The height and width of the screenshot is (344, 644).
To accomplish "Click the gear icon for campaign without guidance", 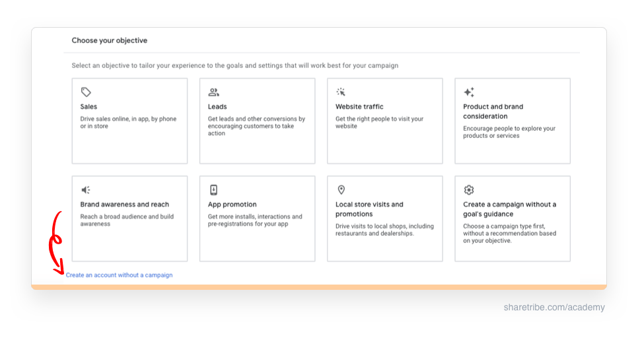I will pos(469,190).
